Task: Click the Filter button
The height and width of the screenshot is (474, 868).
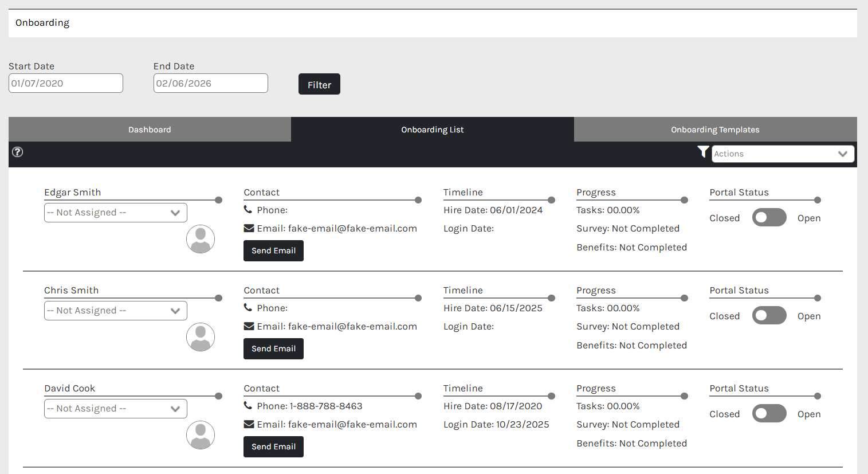Action: (319, 84)
